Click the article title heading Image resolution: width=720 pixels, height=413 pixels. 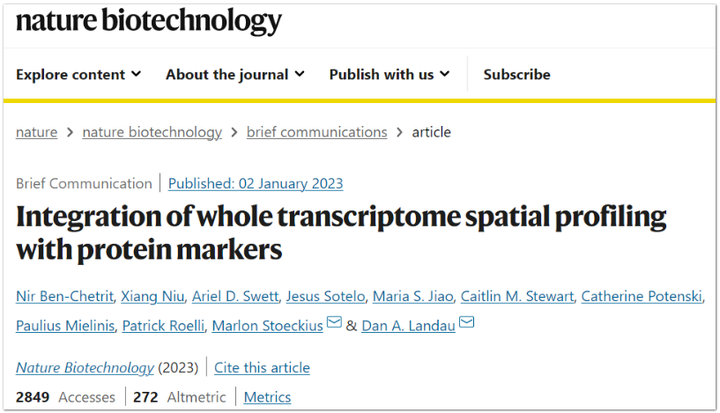[x=340, y=233]
